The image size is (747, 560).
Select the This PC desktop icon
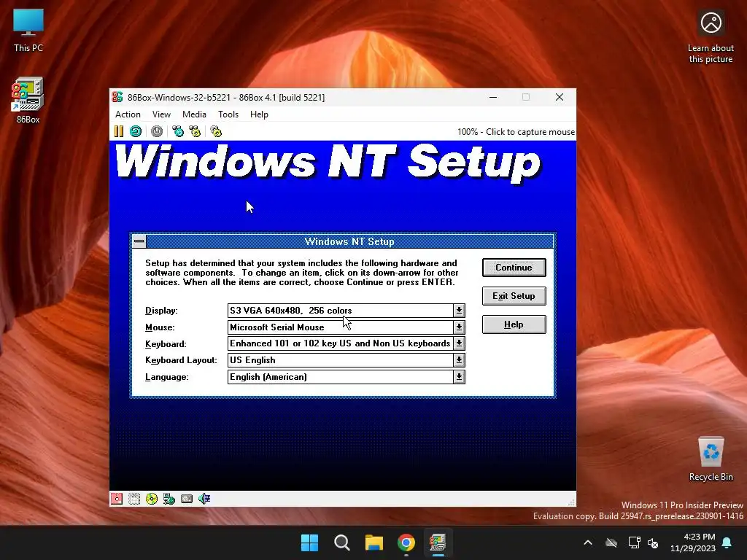pos(28,29)
